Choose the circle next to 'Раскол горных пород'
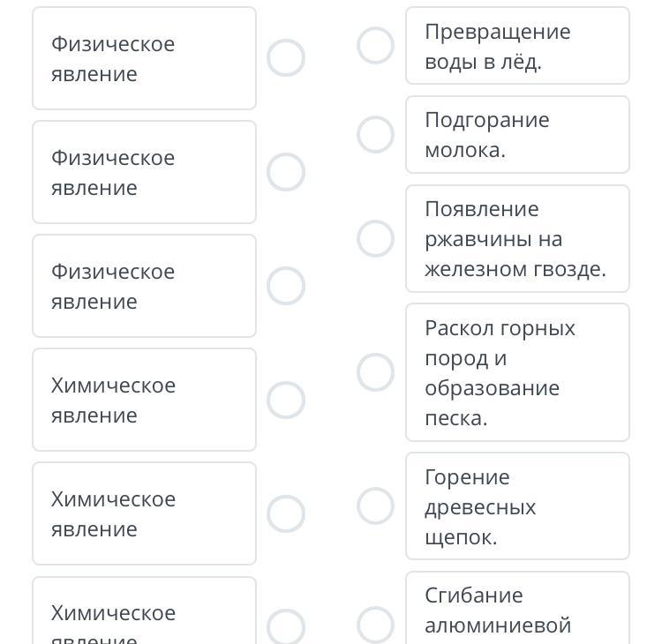This screenshot has width=662, height=644. [x=375, y=372]
